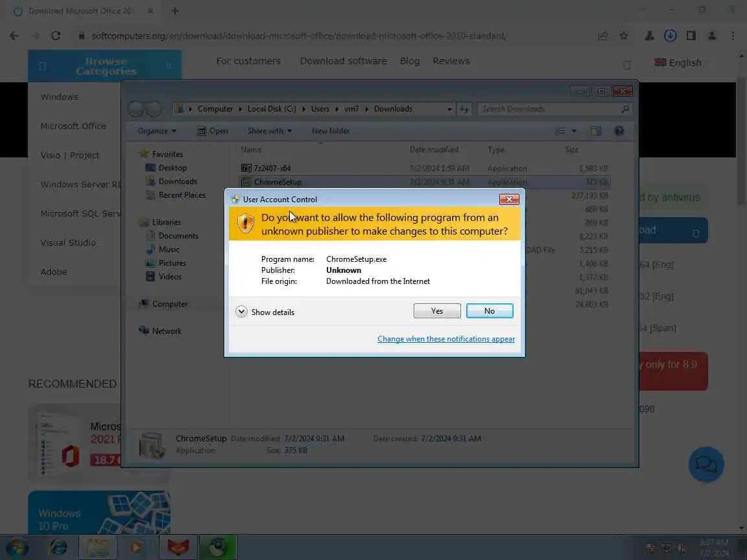
Task: Click Local Disk (C:) in the address breadcrumb
Action: (272, 109)
